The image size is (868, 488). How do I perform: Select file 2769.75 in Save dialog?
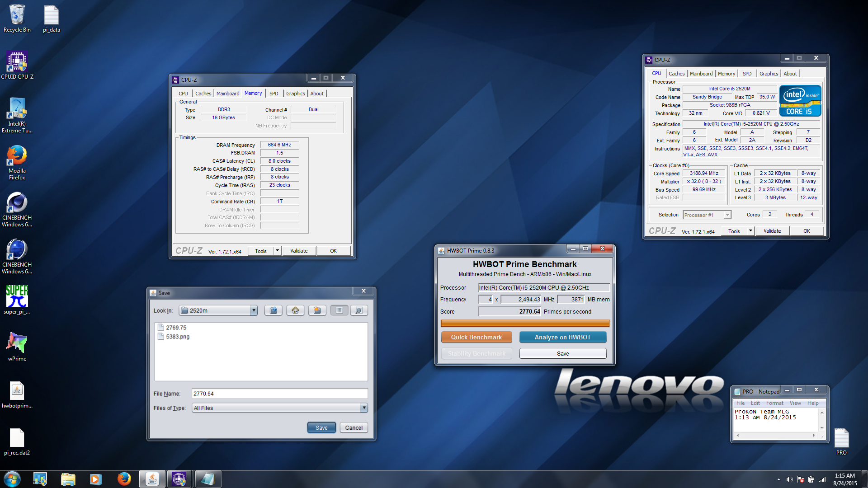(172, 328)
